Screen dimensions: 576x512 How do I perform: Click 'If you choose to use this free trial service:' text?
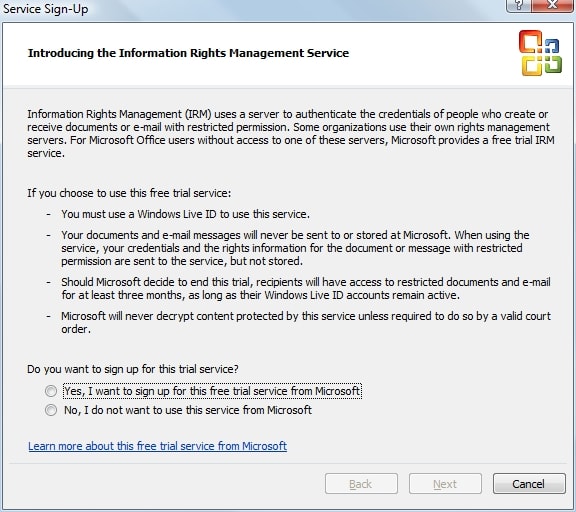(x=129, y=193)
